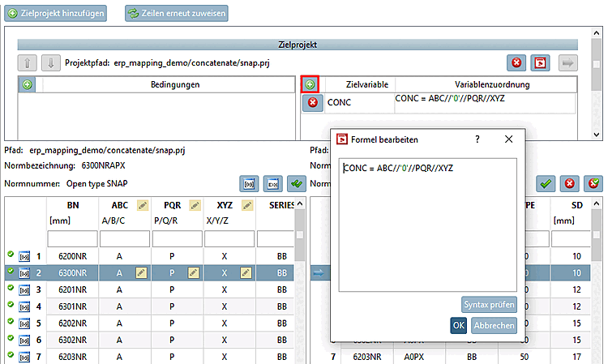Image resolution: width=608 pixels, height=364 pixels.
Task: Add a condition in Bedingungen panel
Action: [27, 84]
